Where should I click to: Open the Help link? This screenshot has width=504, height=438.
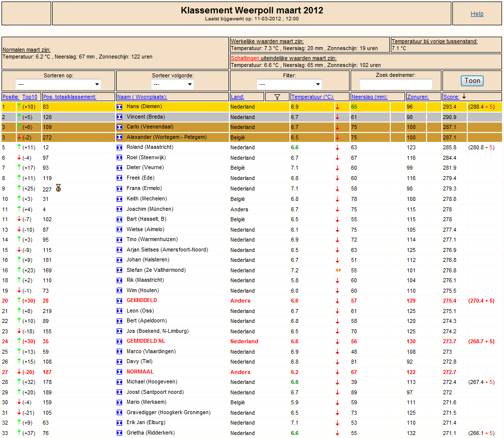click(477, 13)
